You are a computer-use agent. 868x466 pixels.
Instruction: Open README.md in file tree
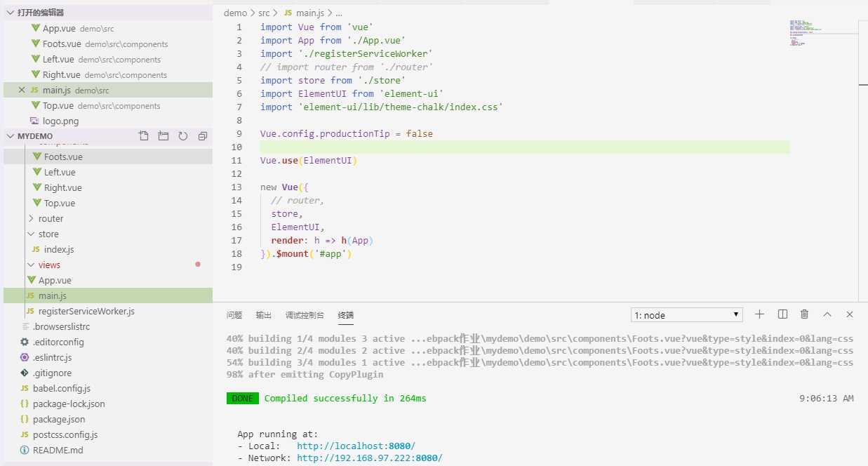pyautogui.click(x=107, y=450)
